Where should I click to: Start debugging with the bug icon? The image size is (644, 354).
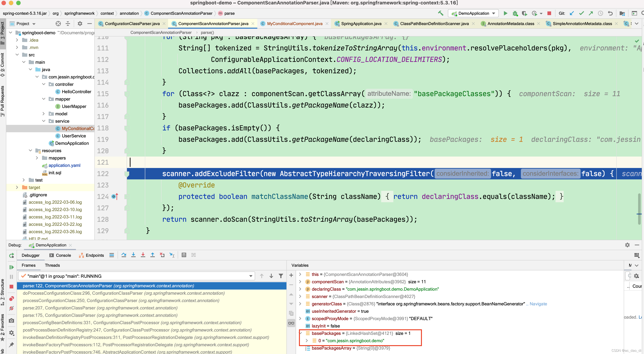[x=515, y=13]
